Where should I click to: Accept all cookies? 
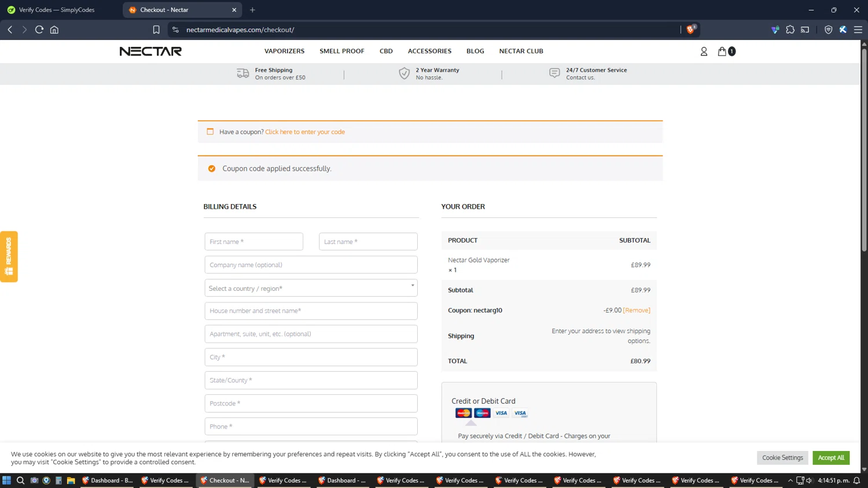click(831, 458)
